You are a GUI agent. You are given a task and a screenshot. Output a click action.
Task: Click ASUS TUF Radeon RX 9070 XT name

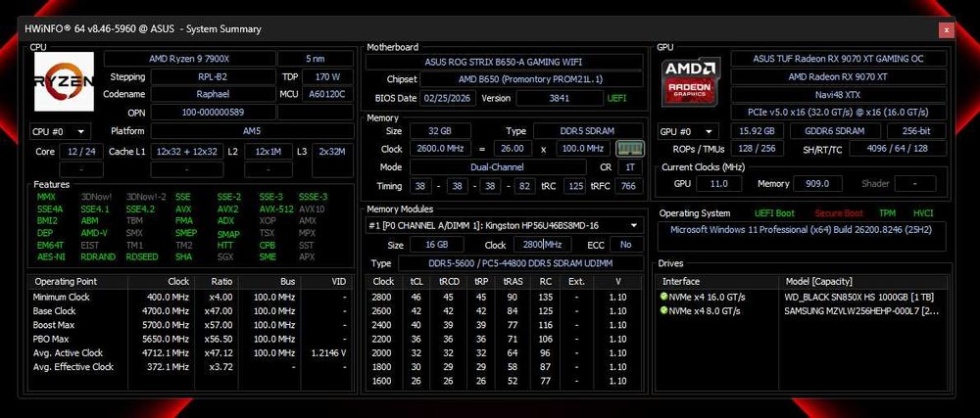coord(838,59)
